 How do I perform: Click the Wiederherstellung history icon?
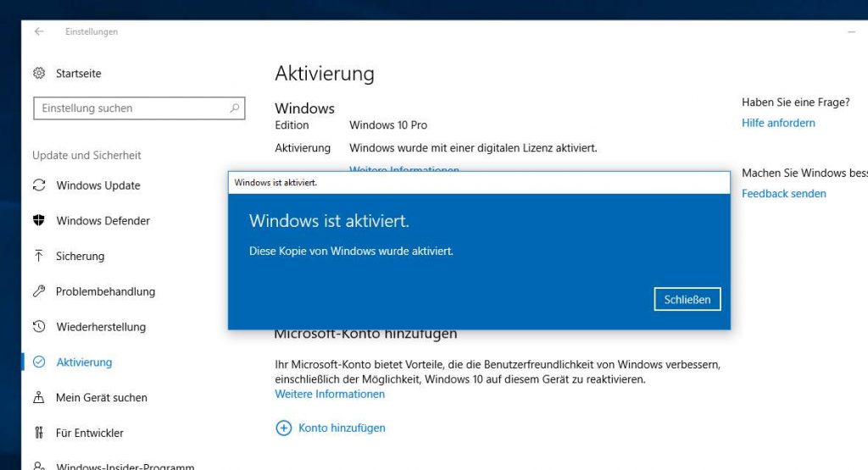[x=39, y=327]
